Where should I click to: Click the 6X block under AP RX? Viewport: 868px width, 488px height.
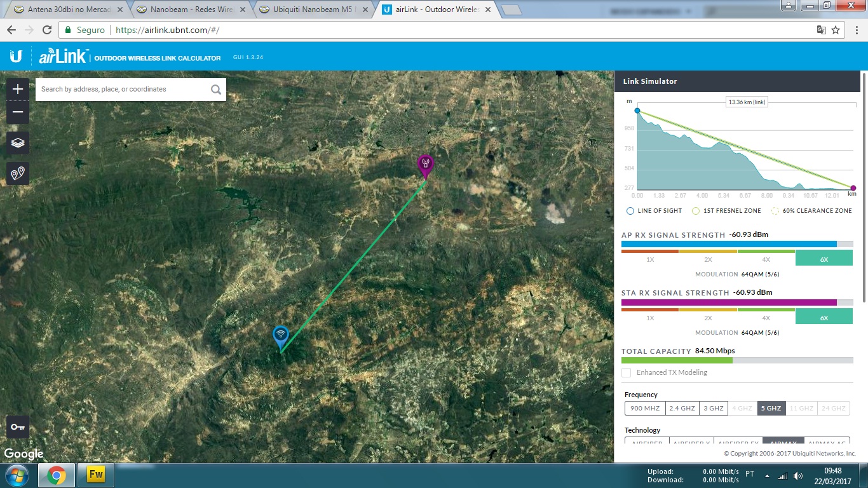pyautogui.click(x=824, y=258)
